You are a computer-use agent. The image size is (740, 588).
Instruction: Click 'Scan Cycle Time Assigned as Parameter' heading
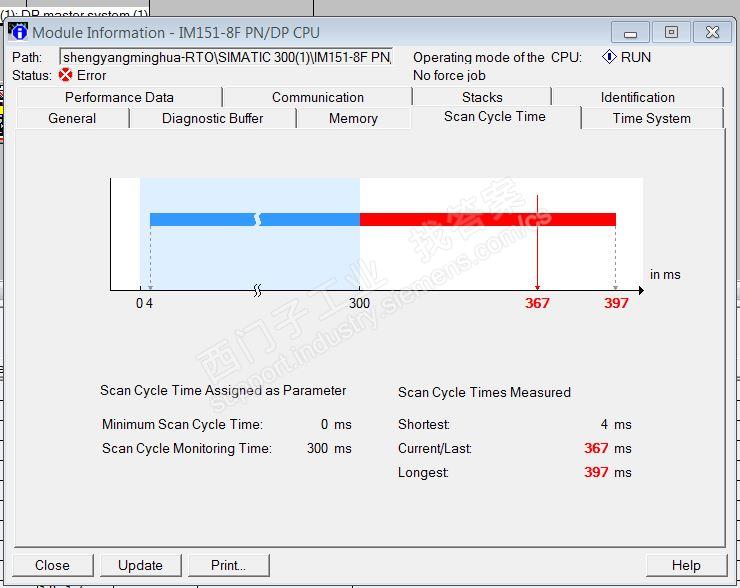[223, 390]
